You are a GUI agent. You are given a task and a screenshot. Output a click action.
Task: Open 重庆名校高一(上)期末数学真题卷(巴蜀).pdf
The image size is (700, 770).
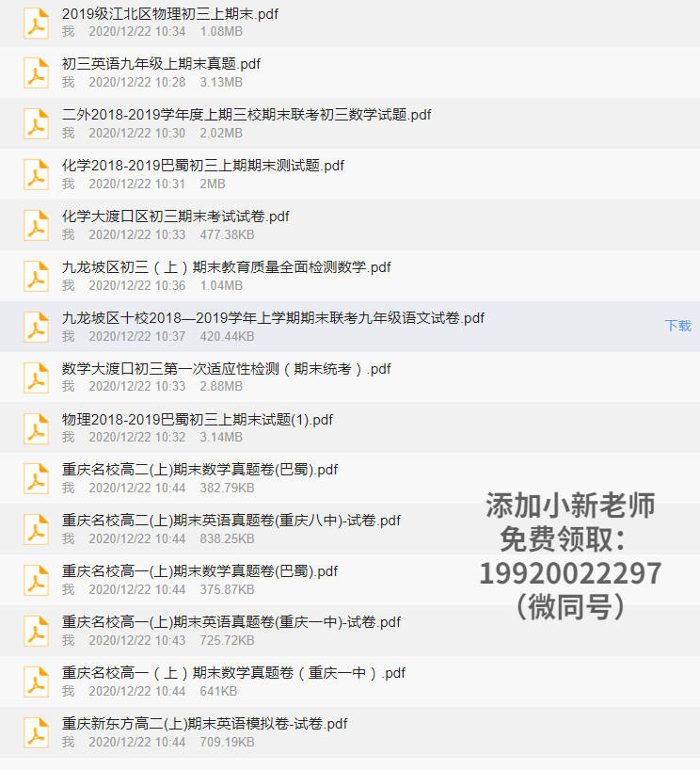click(x=199, y=571)
